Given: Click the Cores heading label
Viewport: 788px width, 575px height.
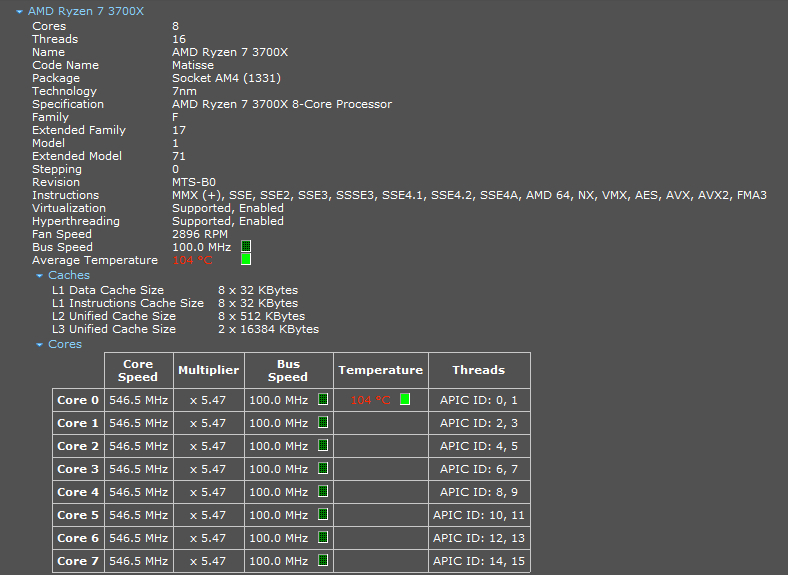Looking at the screenshot, I should (x=65, y=344).
